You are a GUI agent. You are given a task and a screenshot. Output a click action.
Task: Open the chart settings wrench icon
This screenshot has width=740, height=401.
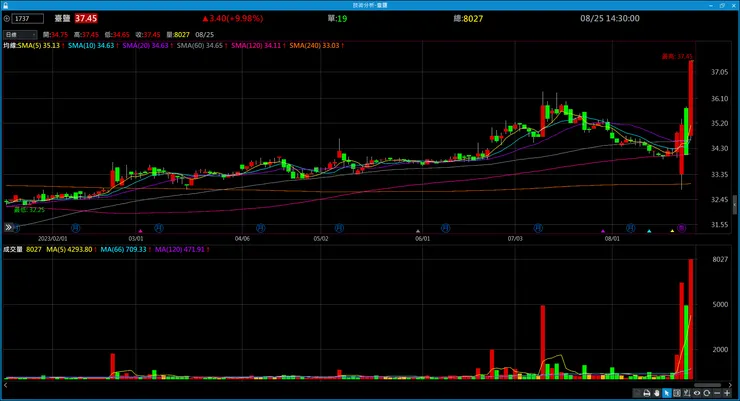click(x=687, y=393)
